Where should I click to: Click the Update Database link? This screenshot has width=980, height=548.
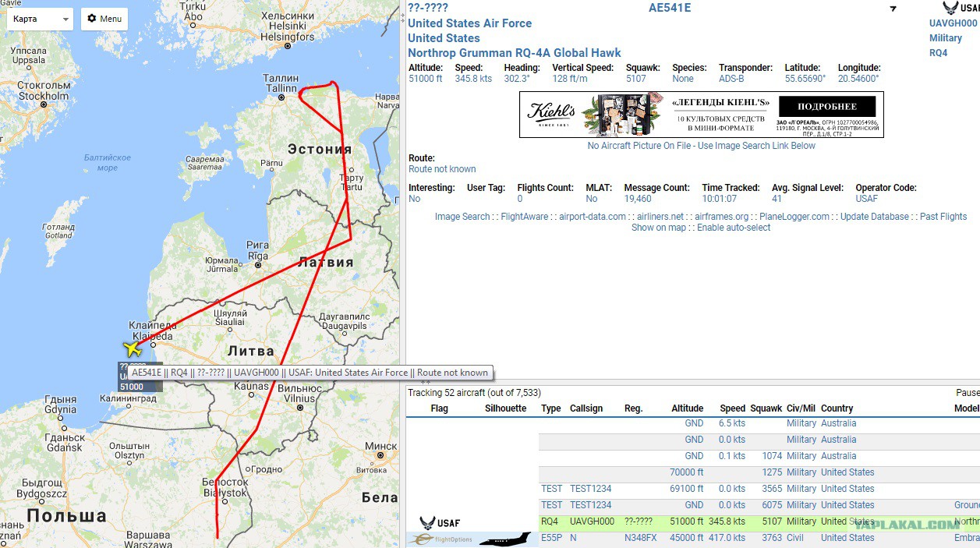875,217
